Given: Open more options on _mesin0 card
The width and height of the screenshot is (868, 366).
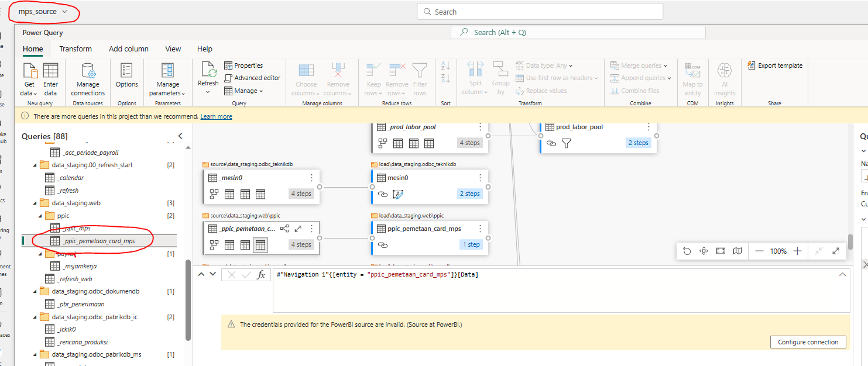Looking at the screenshot, I should pyautogui.click(x=311, y=178).
